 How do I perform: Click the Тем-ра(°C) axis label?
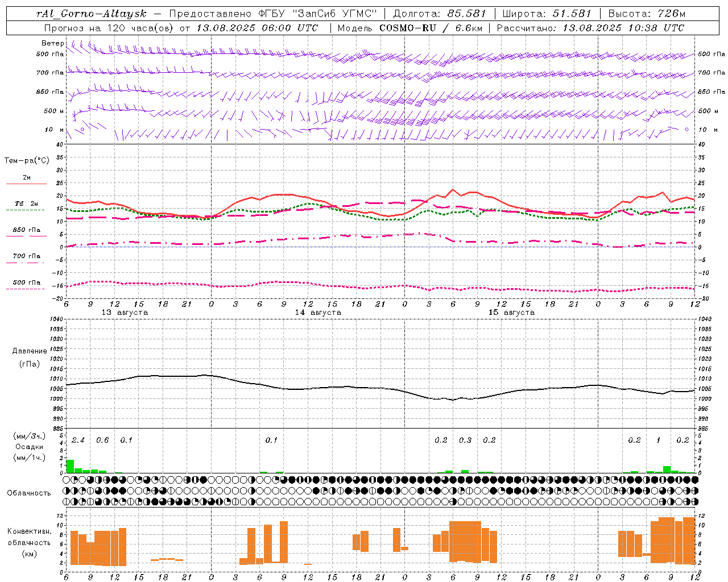27,161
